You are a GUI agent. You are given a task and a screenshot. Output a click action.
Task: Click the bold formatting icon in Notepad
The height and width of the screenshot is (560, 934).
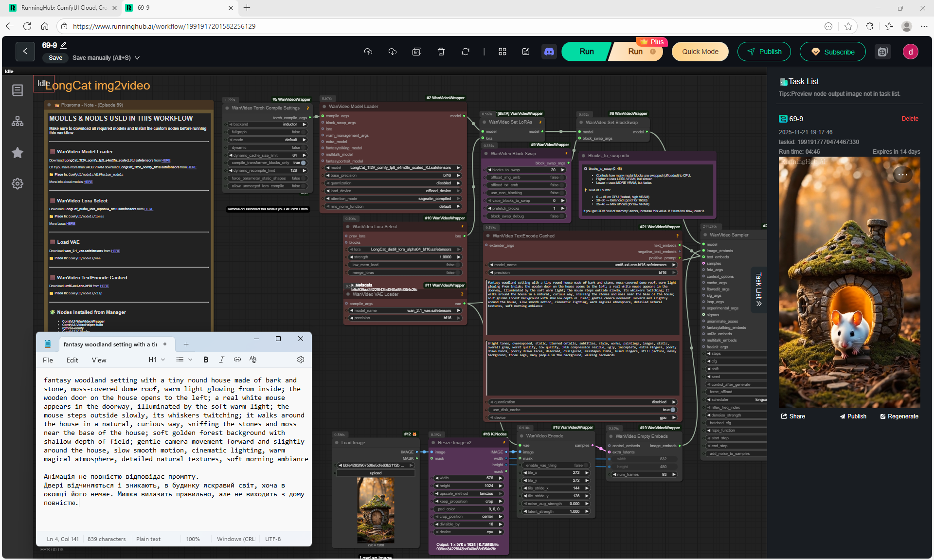(206, 360)
